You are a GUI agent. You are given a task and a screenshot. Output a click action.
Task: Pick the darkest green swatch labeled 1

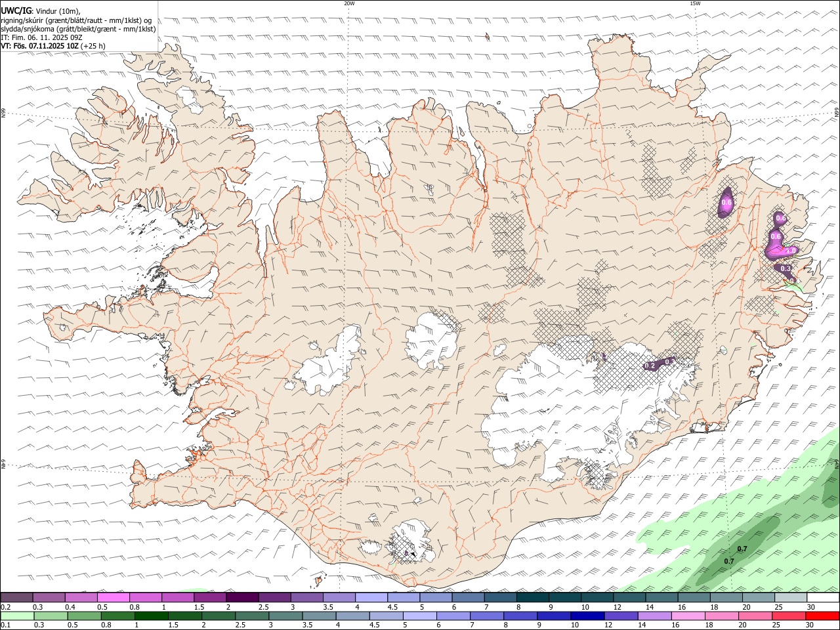[x=152, y=616]
